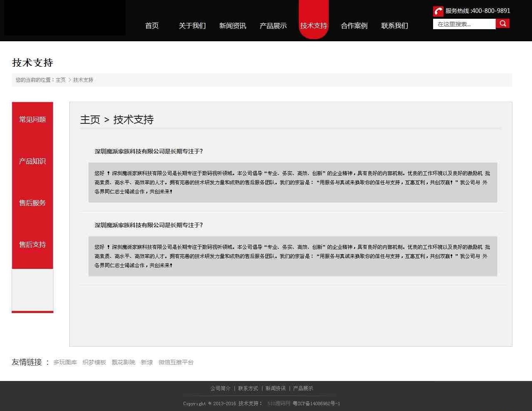
Task: Open the 微信互推平台 friendly link
Action: [x=176, y=363]
